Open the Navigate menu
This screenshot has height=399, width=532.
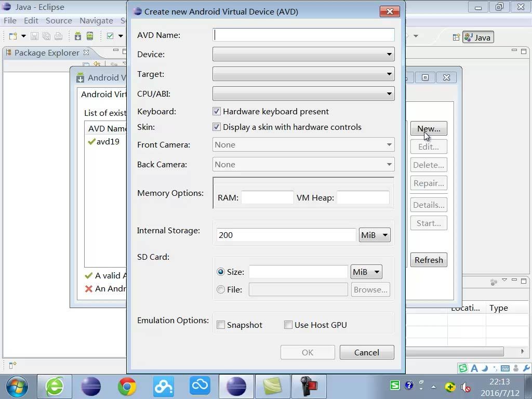[96, 21]
